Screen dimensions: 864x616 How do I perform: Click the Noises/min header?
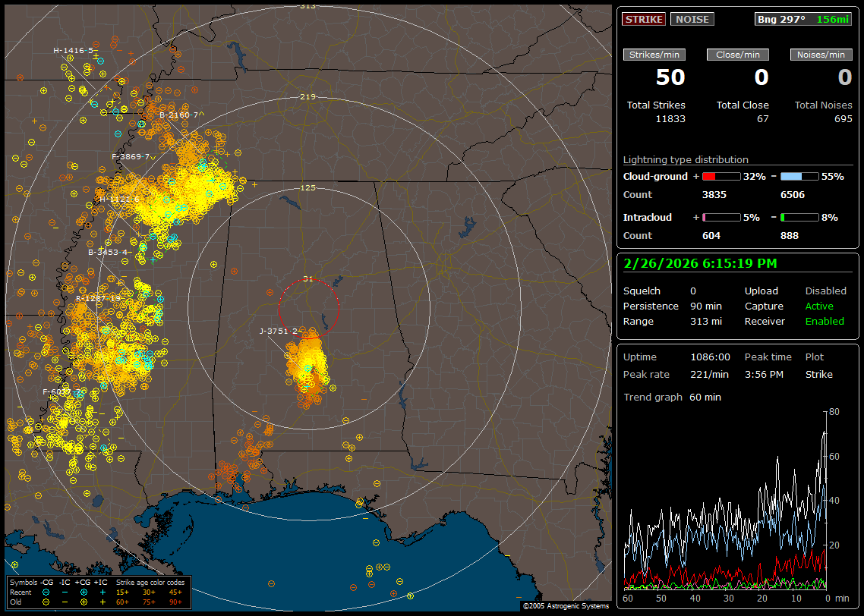click(821, 55)
